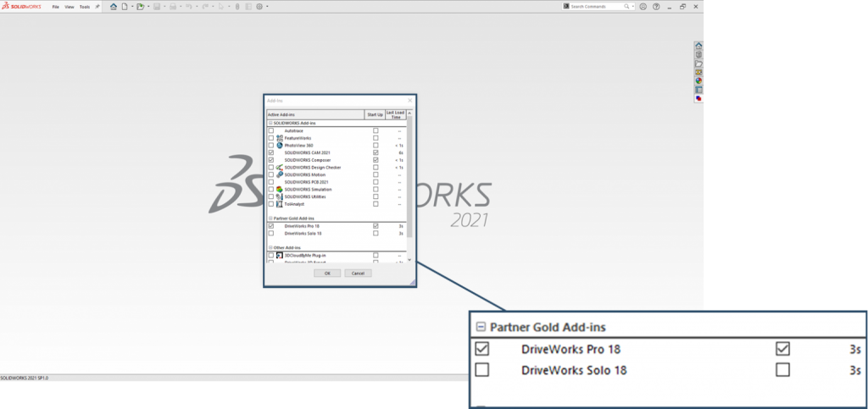Click the Print icon in the toolbar
Viewport: 868px width, 409px height.
[x=173, y=7]
